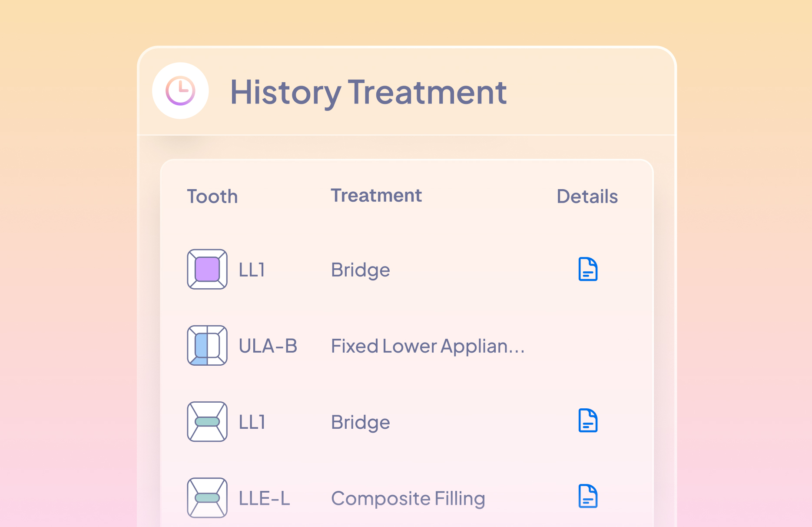Select the Treatment column header

376,196
